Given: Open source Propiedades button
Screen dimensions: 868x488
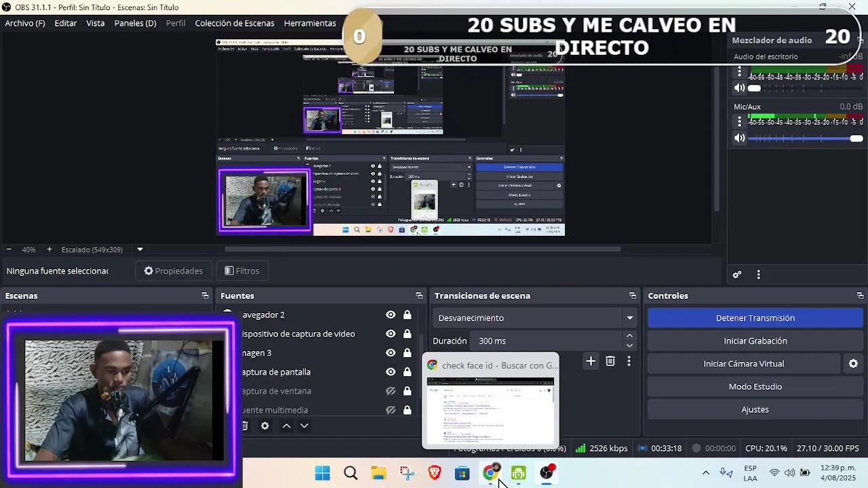Looking at the screenshot, I should 174,270.
